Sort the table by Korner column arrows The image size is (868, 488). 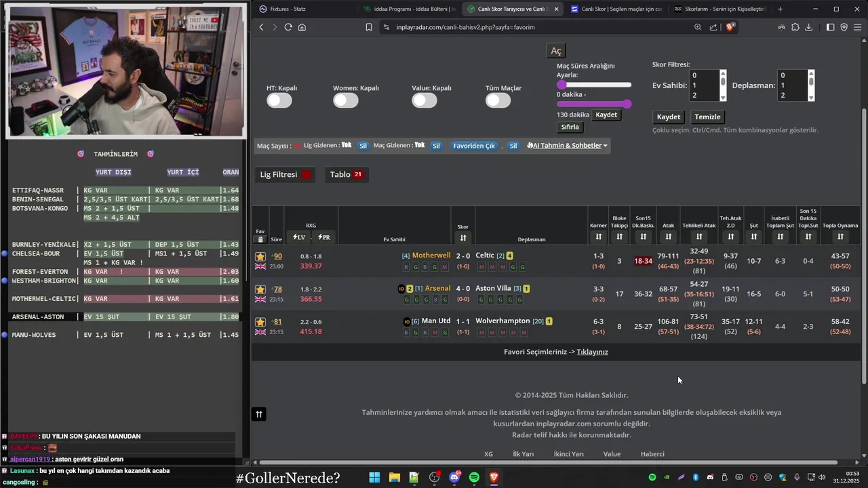598,237
